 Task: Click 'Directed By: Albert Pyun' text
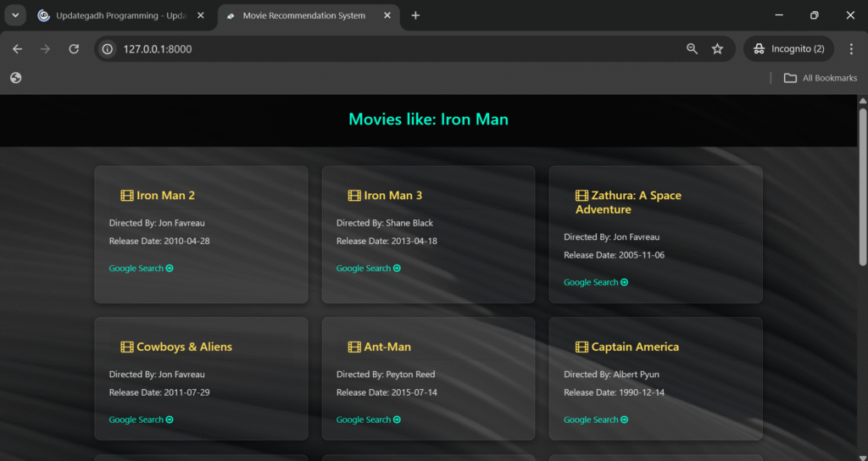(x=612, y=375)
